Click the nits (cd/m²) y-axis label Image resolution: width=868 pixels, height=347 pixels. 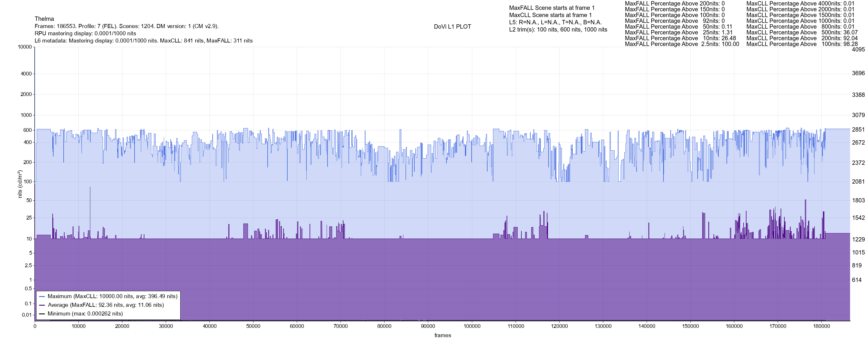20,184
